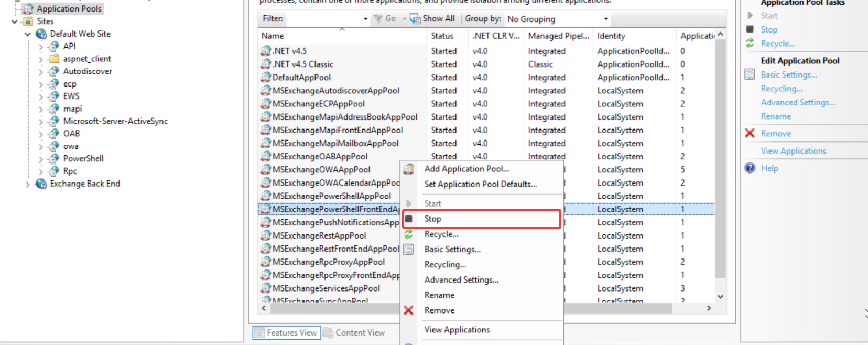Click the Basic Settings icon in Actions pane
Screen dimensions: 868x345
[x=750, y=74]
